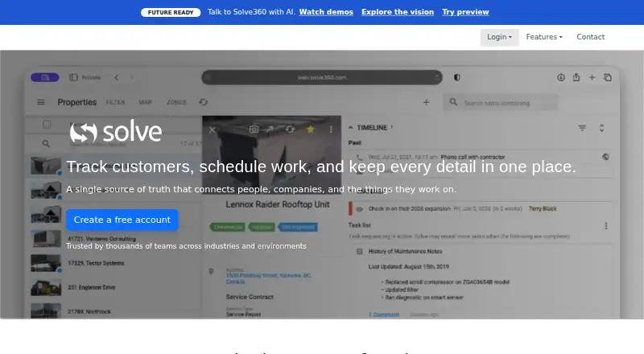Open the Login dropdown menu

pyautogui.click(x=499, y=37)
